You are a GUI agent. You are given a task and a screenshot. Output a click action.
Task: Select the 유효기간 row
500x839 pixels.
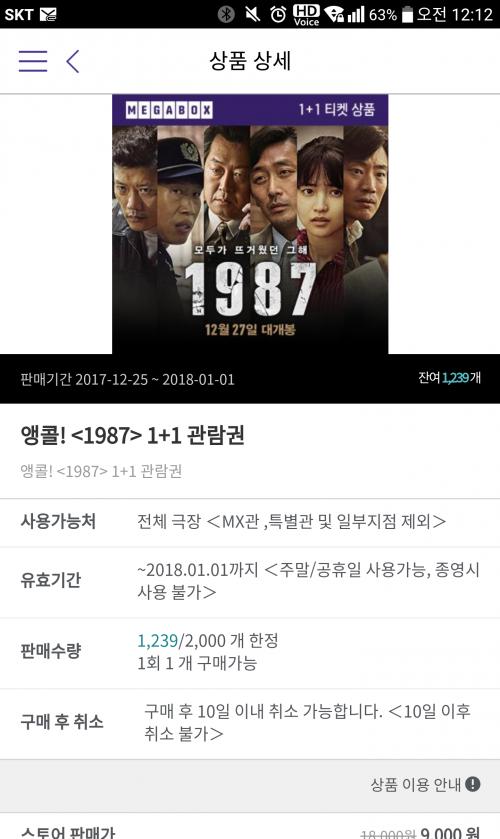pos(250,582)
